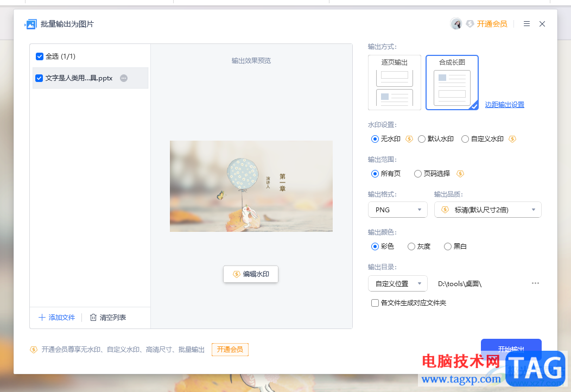This screenshot has height=392, width=571.
Task: Browse output folder with the ellipsis icon
Action: click(535, 283)
